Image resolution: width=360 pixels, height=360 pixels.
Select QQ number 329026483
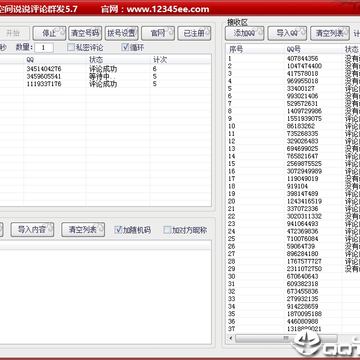point(302,141)
